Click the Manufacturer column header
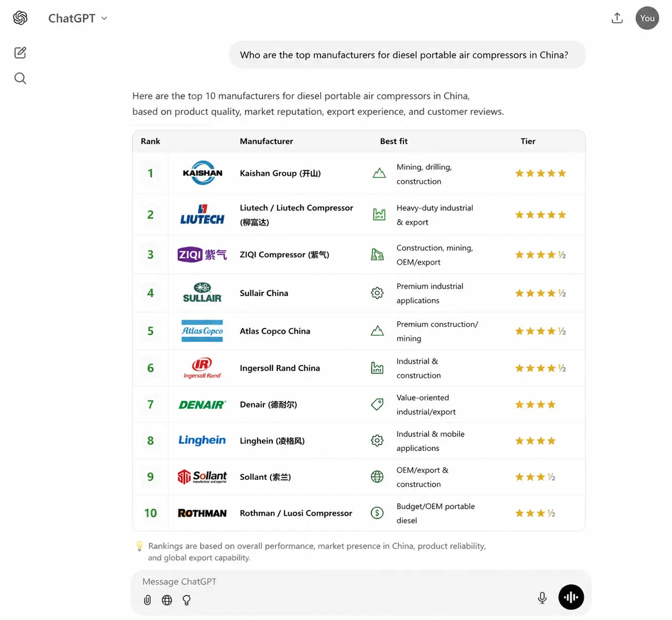The width and height of the screenshot is (672, 620). (267, 141)
